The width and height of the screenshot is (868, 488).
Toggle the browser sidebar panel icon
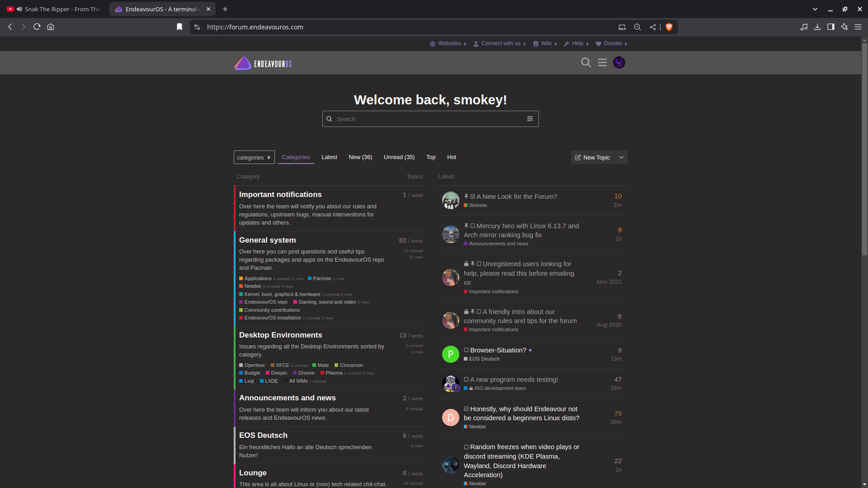(831, 27)
